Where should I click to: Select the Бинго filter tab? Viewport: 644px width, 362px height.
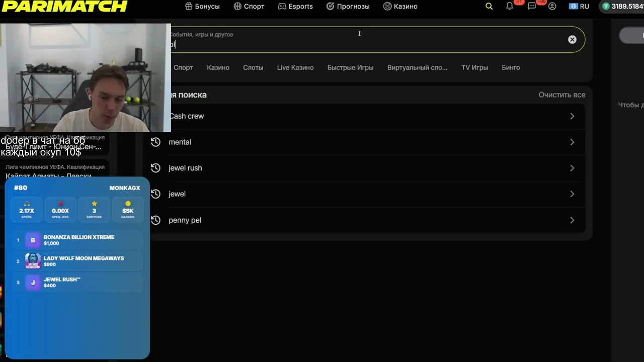(511, 67)
